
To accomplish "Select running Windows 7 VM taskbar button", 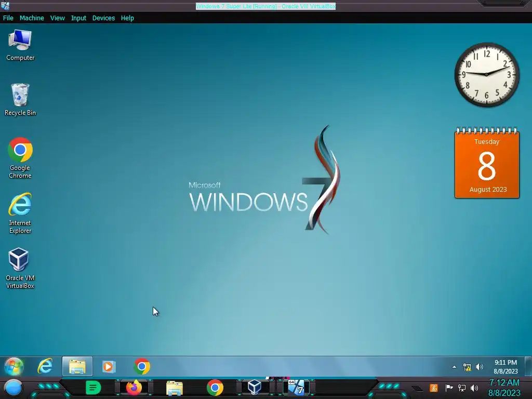I will 296,388.
